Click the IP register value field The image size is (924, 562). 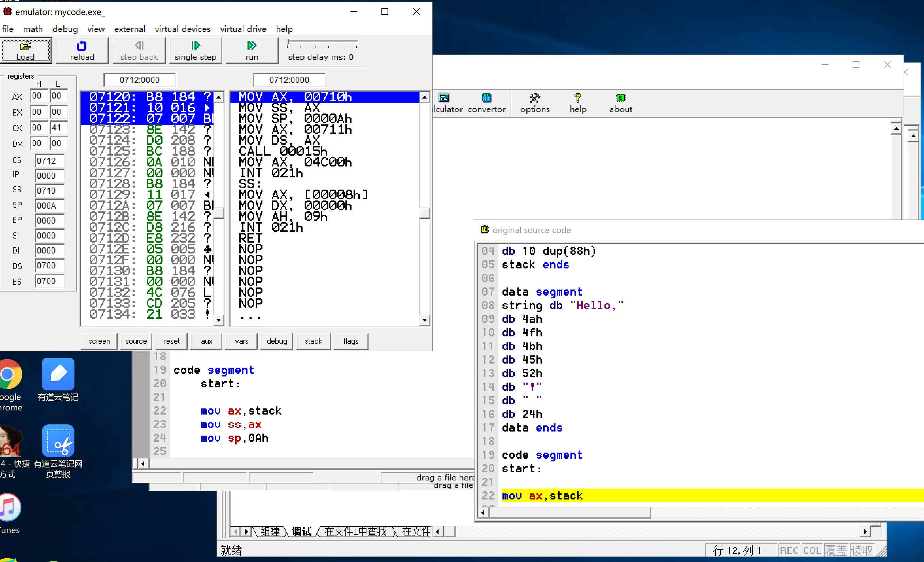pos(50,175)
